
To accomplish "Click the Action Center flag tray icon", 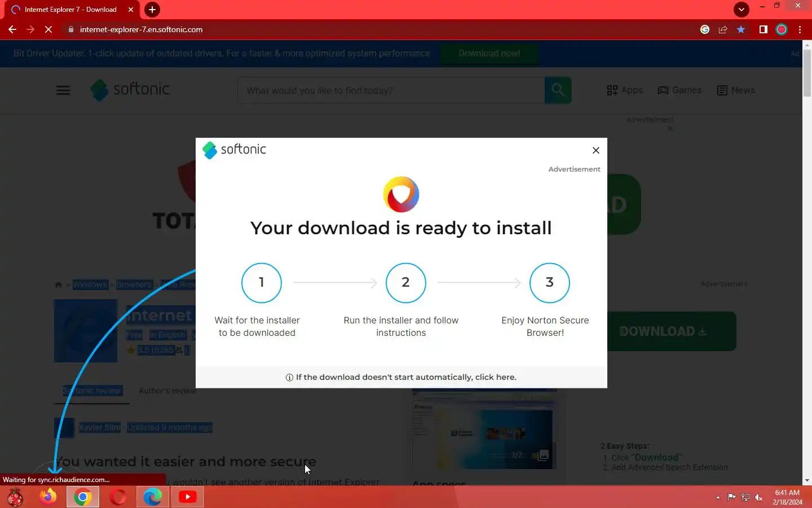I will tap(731, 497).
